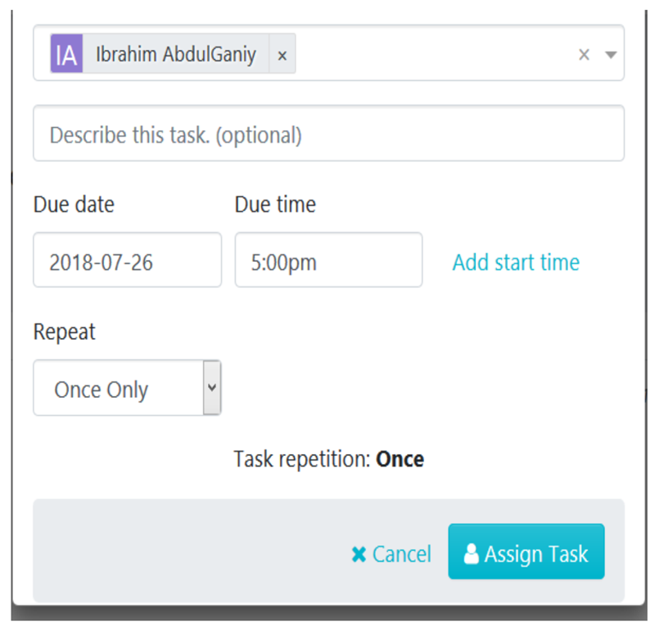Expand the assignee dropdown arrow

pos(611,55)
